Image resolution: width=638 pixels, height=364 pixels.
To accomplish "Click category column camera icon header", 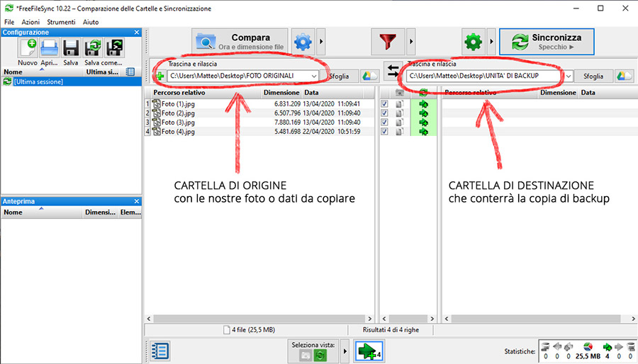I will click(400, 93).
